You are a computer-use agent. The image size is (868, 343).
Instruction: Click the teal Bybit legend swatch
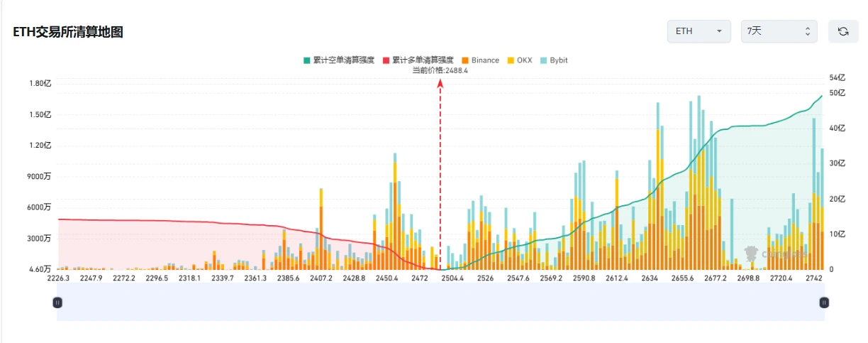[x=543, y=60]
